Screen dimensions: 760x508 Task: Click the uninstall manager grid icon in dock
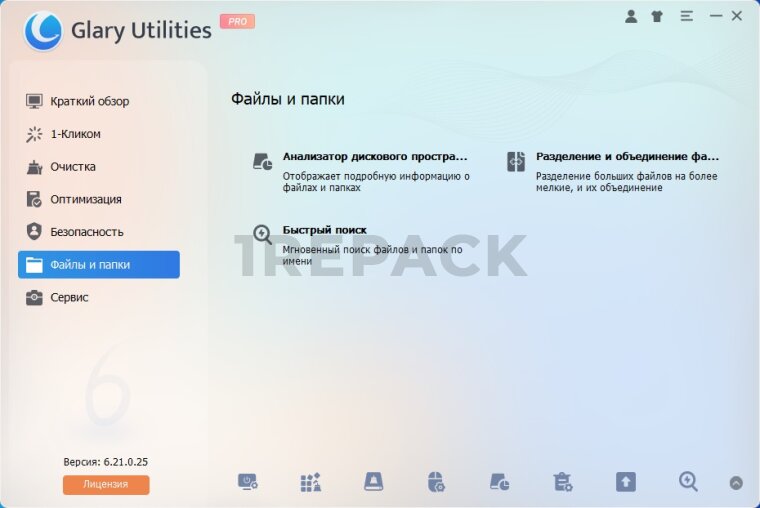(x=311, y=482)
